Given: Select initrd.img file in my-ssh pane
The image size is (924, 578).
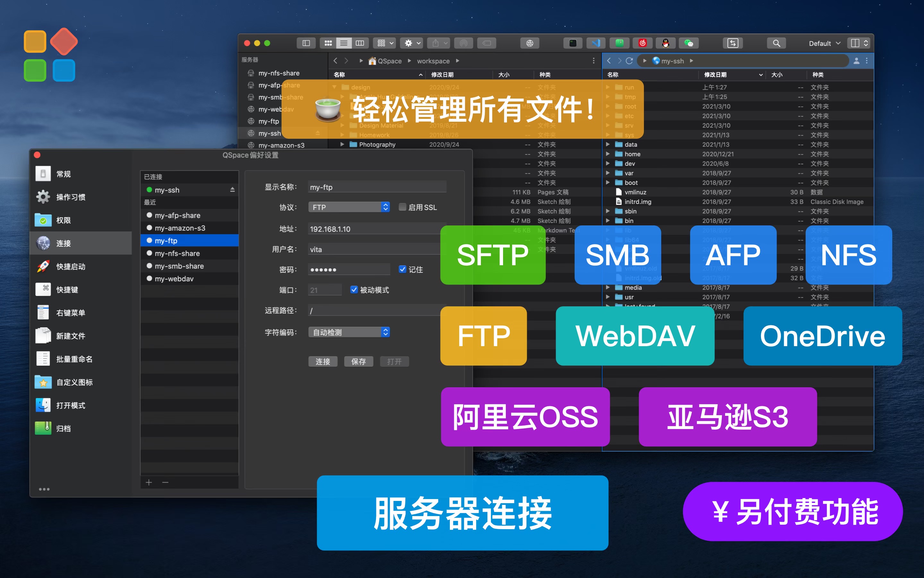Looking at the screenshot, I should coord(737,201).
